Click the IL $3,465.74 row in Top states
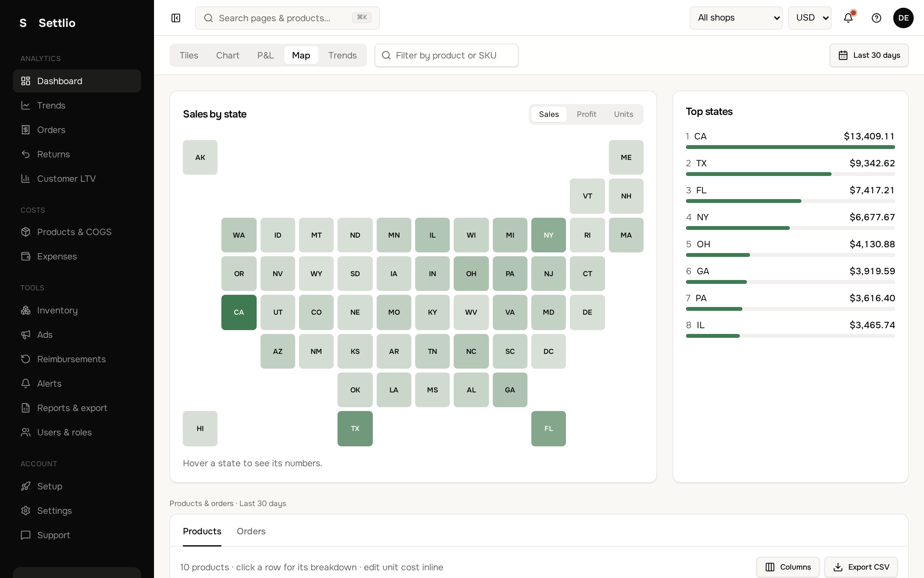Viewport: 924px width, 578px height. click(790, 329)
